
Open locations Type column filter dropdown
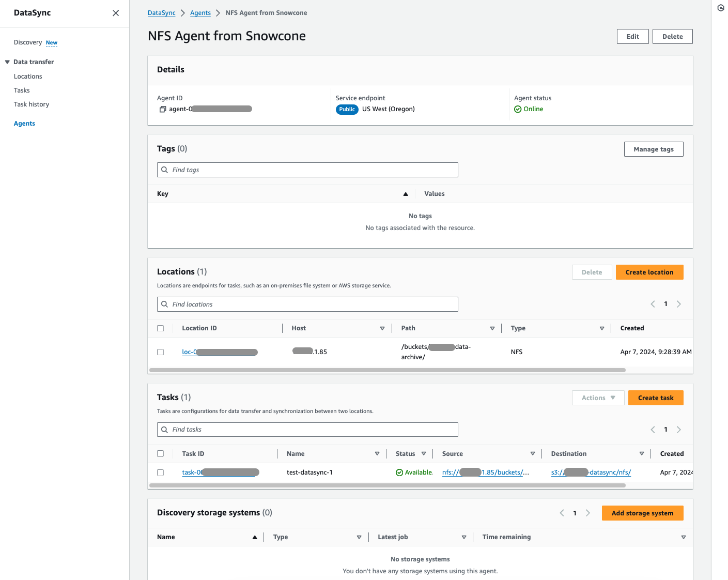coord(602,328)
